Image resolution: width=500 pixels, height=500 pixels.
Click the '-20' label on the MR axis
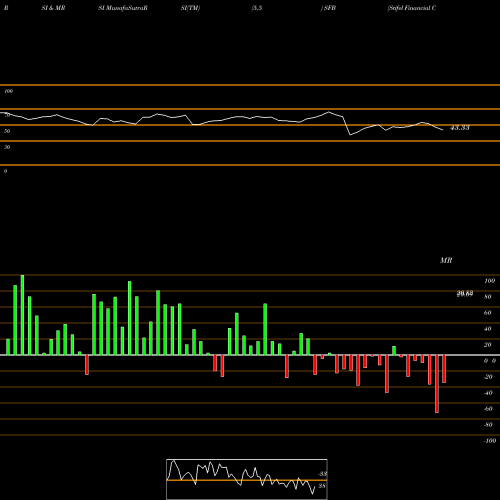[488, 377]
